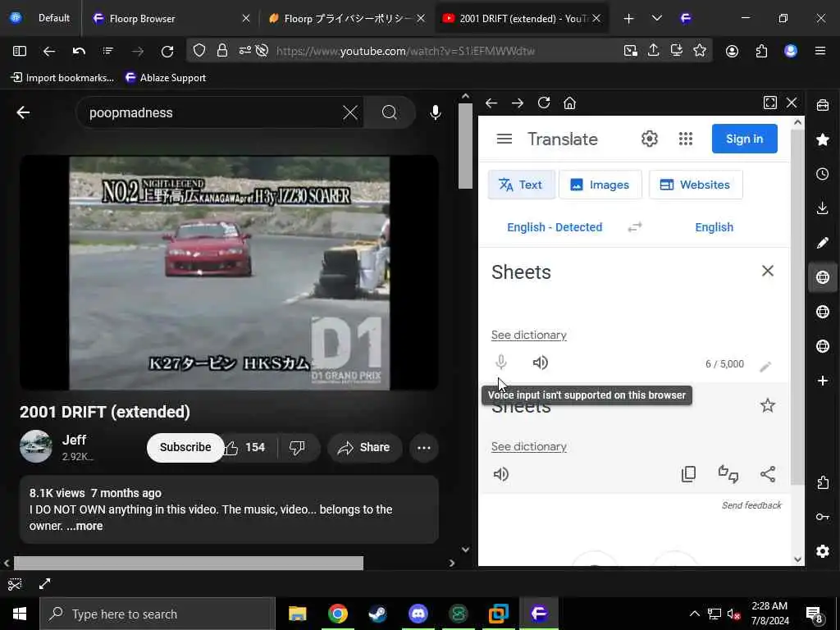Open sidebar notes pencil panel
Screen dimensions: 840x630
[x=822, y=243]
